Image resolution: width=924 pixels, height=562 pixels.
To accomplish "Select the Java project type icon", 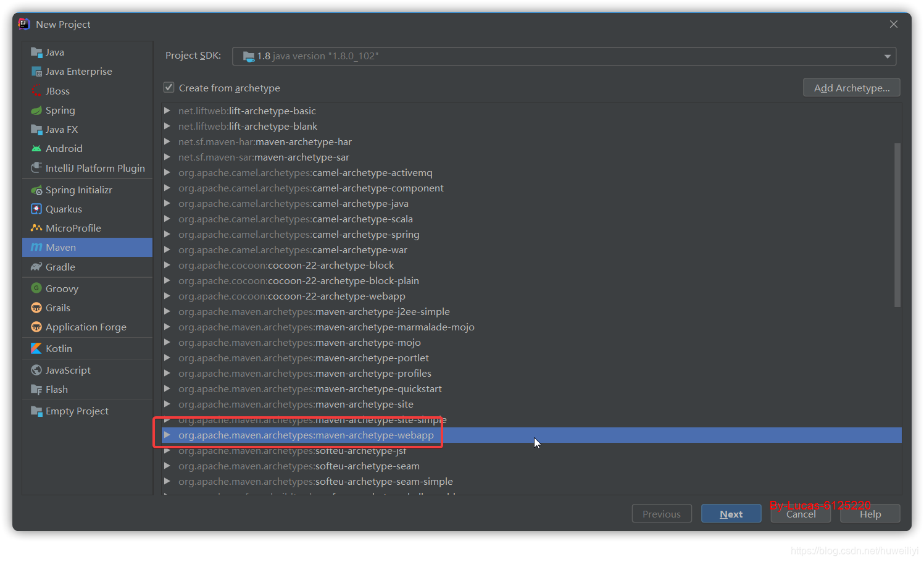I will coord(36,52).
